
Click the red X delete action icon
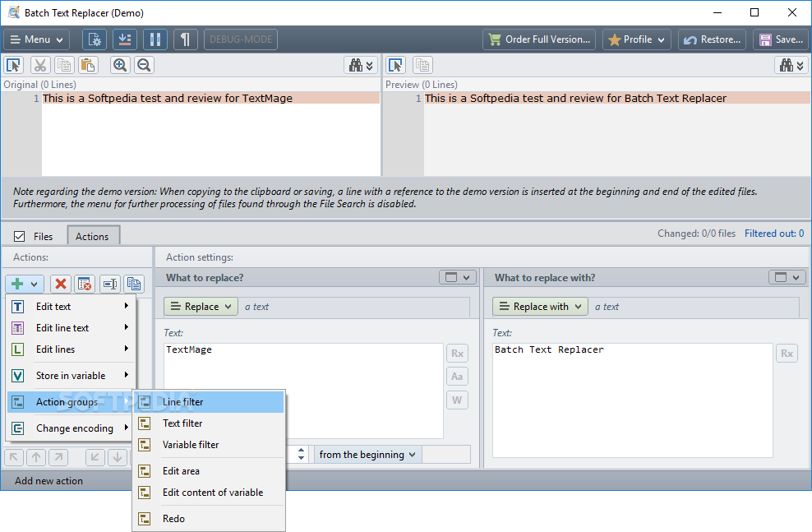(61, 284)
